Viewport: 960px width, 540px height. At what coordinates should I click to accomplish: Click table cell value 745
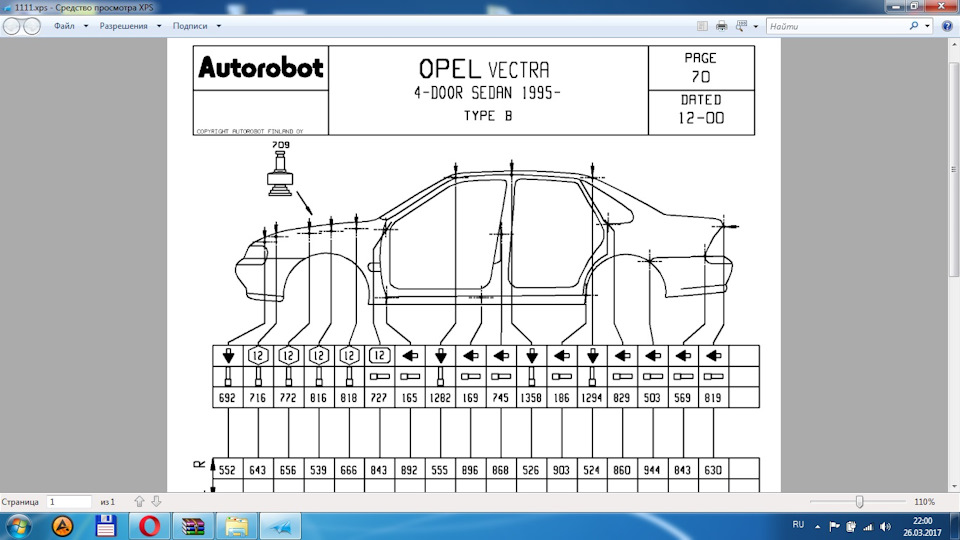point(501,398)
